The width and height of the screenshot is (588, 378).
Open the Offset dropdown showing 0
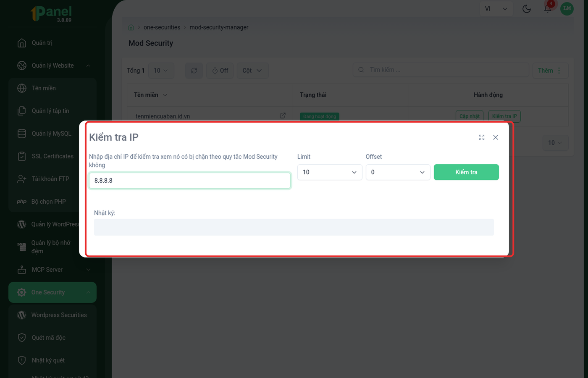pos(398,172)
